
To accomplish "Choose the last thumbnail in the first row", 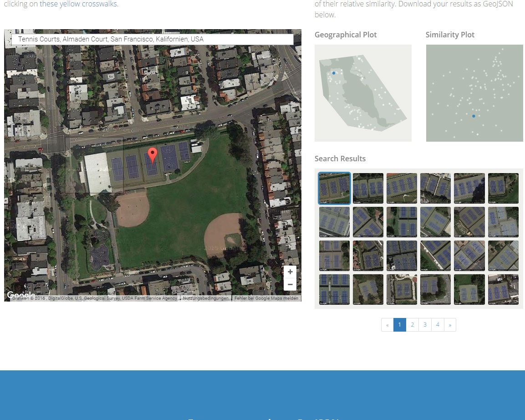I will click(503, 188).
